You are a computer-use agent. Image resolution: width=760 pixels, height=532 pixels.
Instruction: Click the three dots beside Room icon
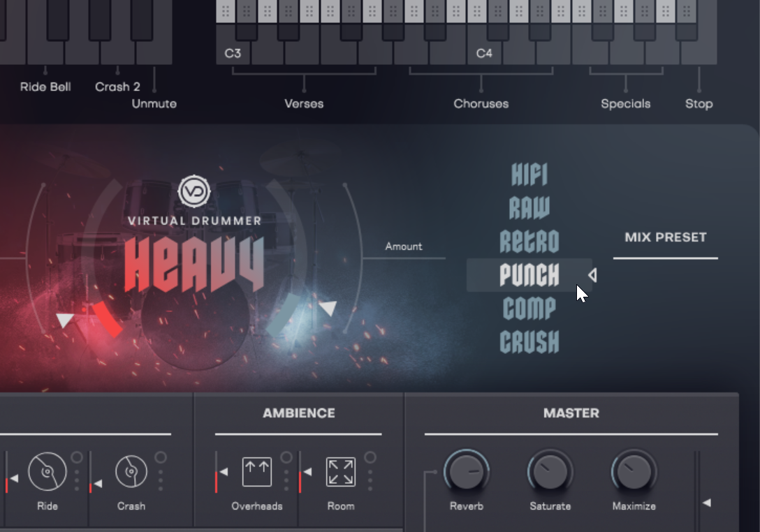click(x=370, y=480)
